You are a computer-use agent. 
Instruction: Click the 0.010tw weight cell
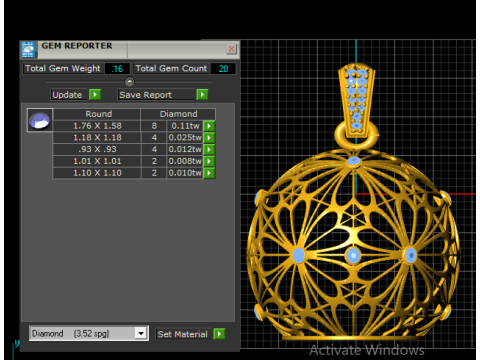185,173
